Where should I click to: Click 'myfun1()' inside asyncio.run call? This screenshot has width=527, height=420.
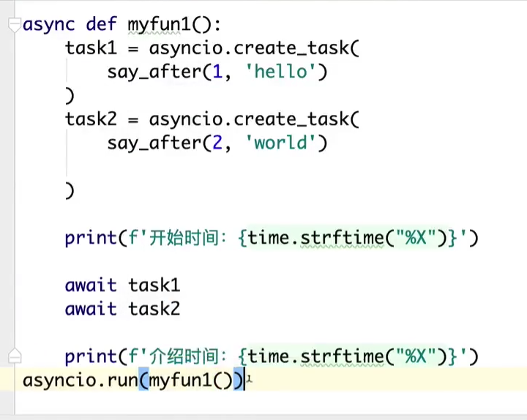coord(190,380)
